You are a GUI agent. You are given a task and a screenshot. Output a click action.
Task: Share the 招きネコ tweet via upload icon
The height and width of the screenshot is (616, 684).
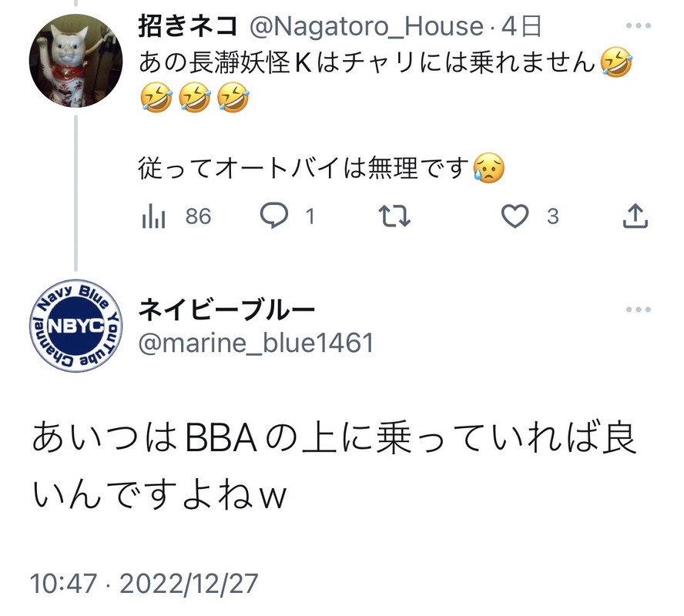635,216
